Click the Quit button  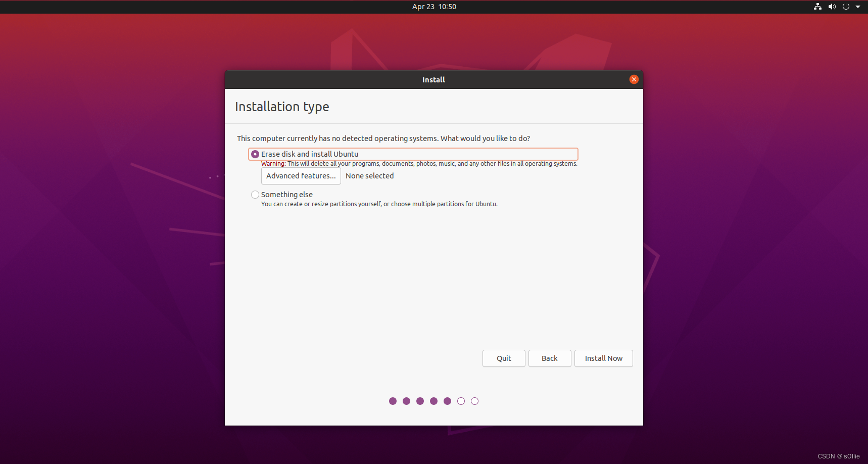504,358
